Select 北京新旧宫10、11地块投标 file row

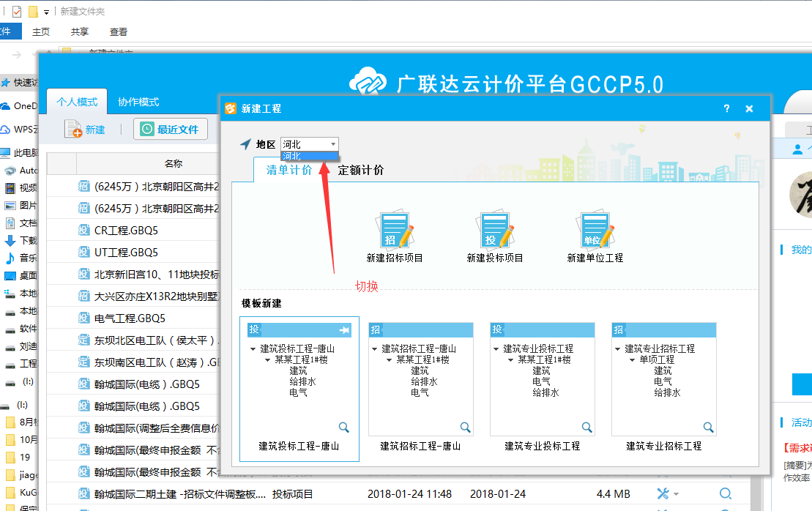pos(133,275)
